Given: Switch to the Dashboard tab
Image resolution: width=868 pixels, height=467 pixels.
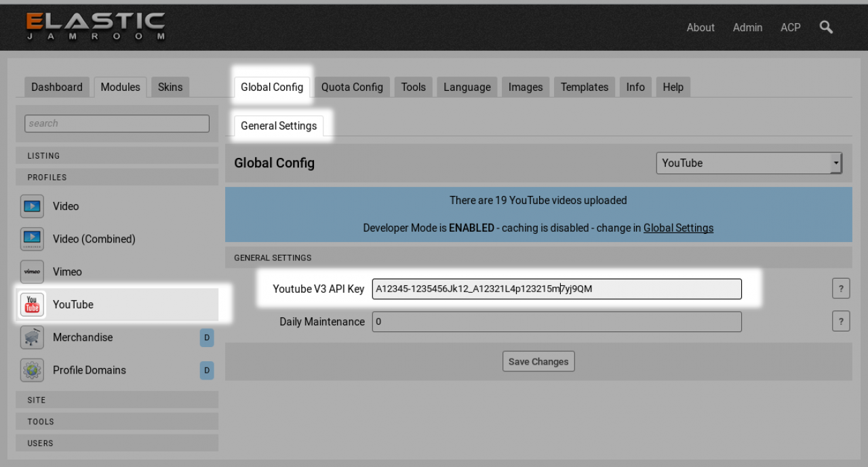Looking at the screenshot, I should coord(57,87).
